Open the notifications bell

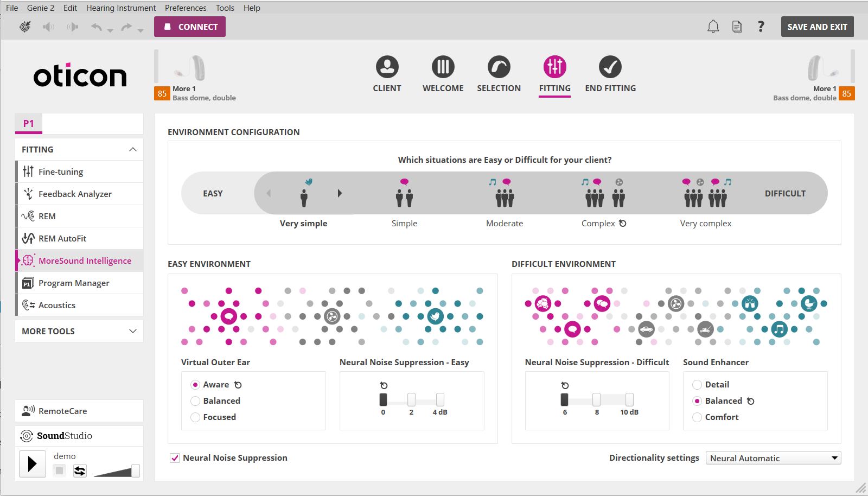[713, 27]
